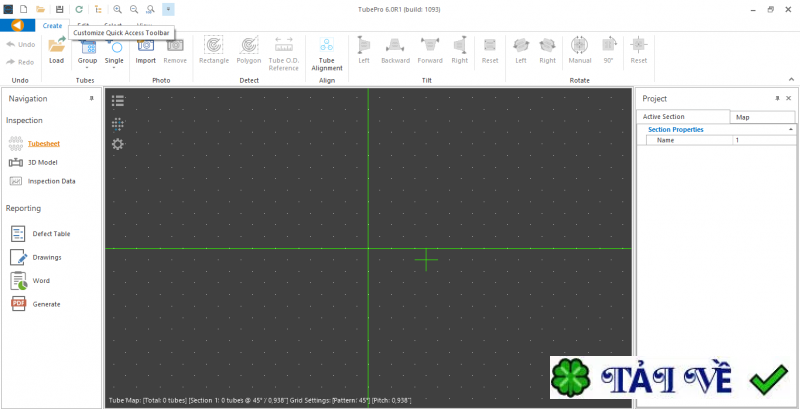This screenshot has height=409, width=800.
Task: Collapse the ribbon with the chevron arrow
Action: (x=791, y=80)
